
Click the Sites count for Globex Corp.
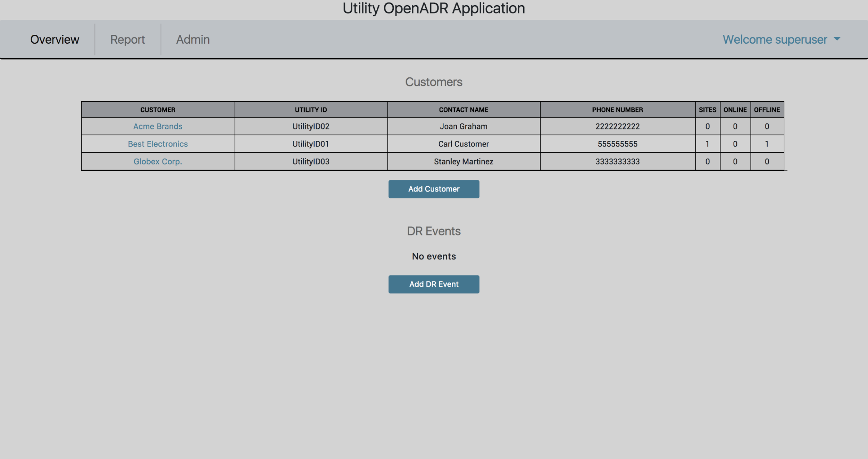click(707, 162)
